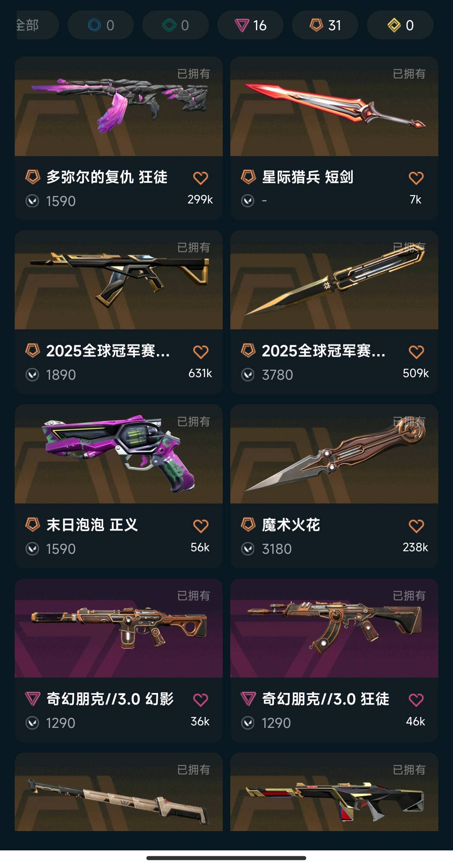Filter by green diamond tier showing 0
The height and width of the screenshot is (868, 453).
coord(175,25)
